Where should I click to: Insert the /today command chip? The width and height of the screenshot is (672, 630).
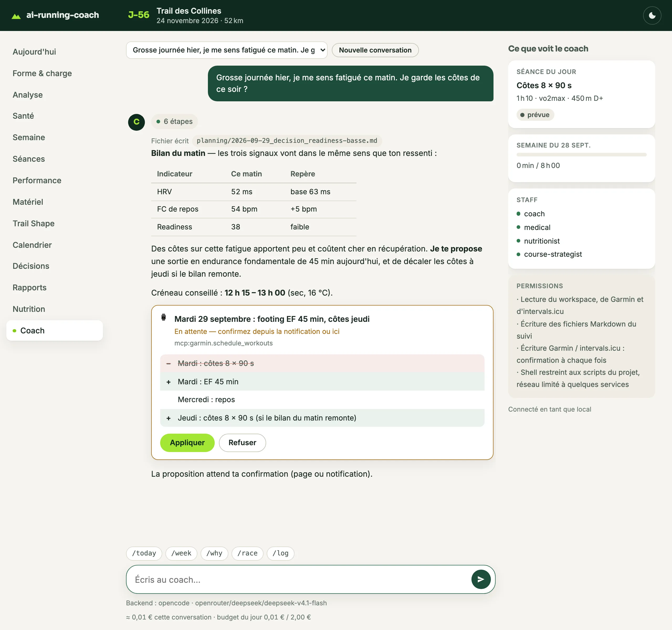(x=144, y=553)
